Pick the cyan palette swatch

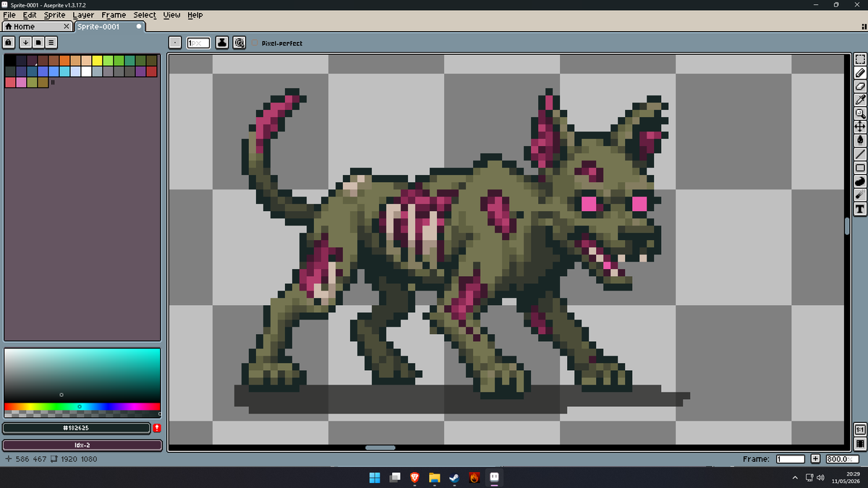click(x=64, y=72)
